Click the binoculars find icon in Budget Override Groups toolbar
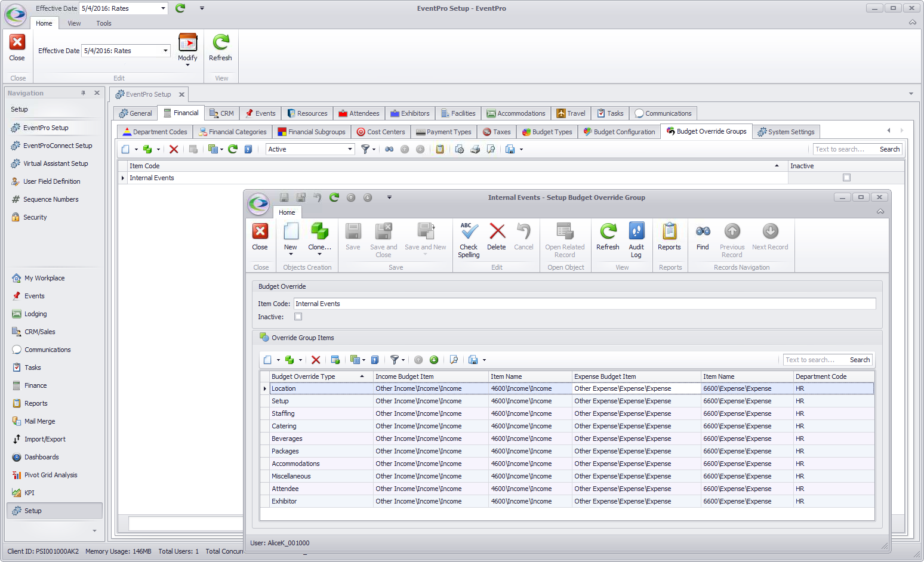The height and width of the screenshot is (562, 924). click(x=389, y=149)
